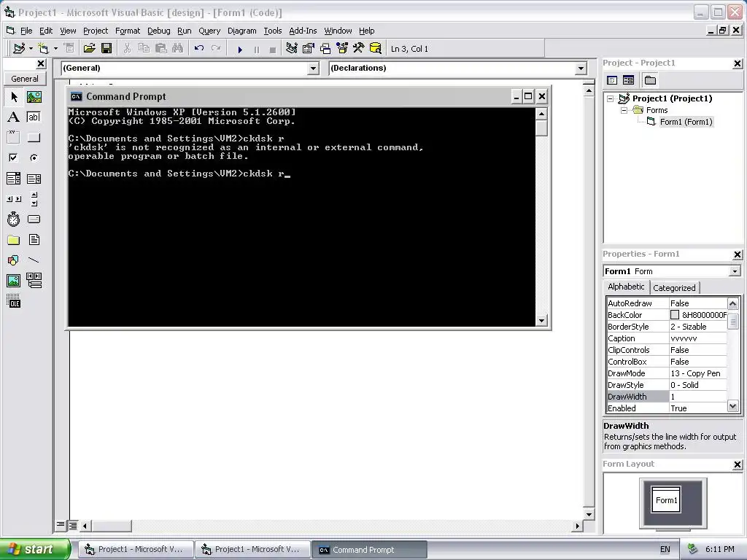Select the OptionButton control in the toolbox

[x=34, y=158]
